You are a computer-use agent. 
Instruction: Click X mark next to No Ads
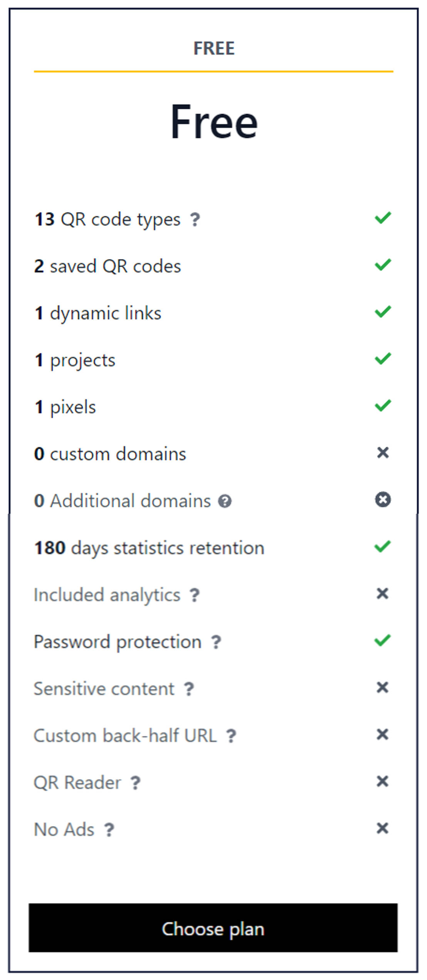(x=382, y=828)
